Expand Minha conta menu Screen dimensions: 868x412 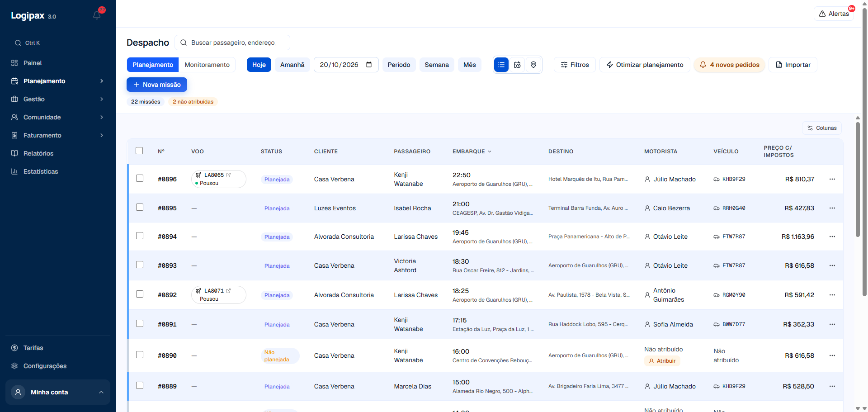(x=58, y=392)
